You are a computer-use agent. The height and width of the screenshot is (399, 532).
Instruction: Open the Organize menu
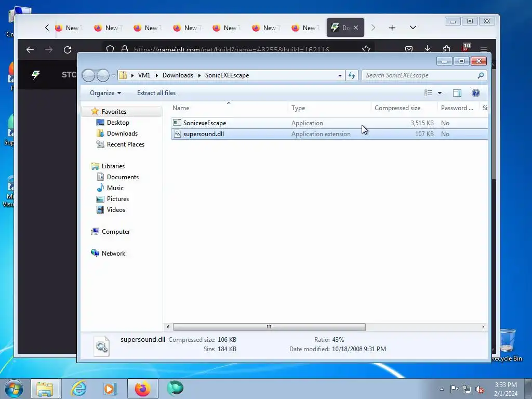[105, 93]
